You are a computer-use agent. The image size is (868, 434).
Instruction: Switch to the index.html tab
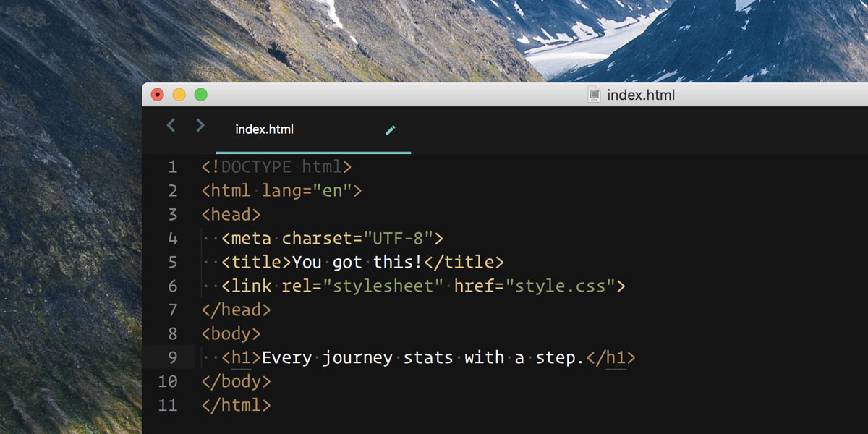pos(264,129)
